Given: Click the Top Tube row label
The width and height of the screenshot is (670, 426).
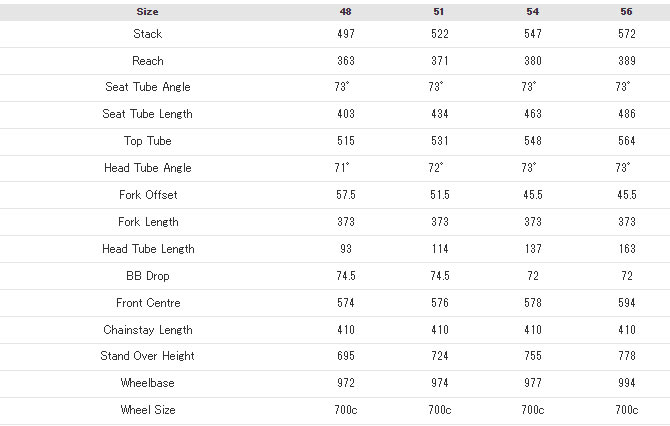Looking at the screenshot, I should 147,141.
